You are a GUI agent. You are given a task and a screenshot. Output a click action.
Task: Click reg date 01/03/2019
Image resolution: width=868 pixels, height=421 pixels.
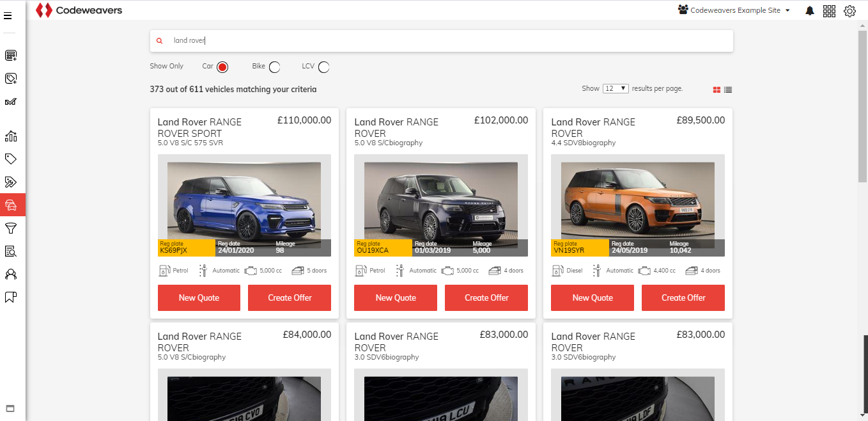pyautogui.click(x=433, y=250)
